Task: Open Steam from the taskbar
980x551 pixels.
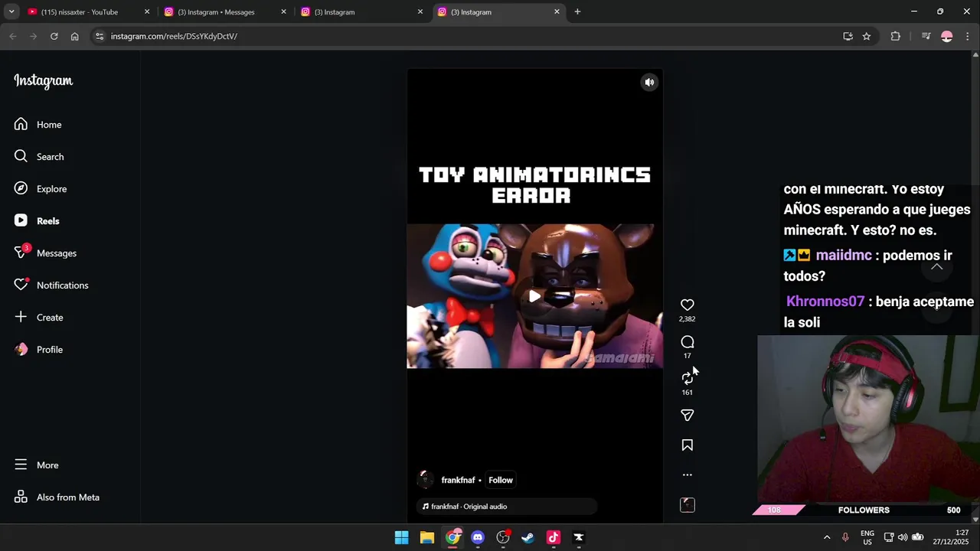Action: coord(528,538)
